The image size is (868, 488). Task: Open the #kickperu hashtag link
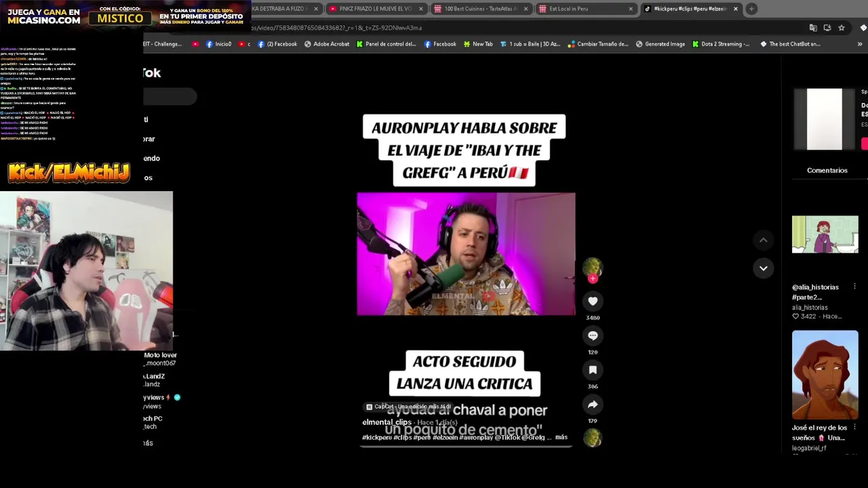(x=376, y=437)
